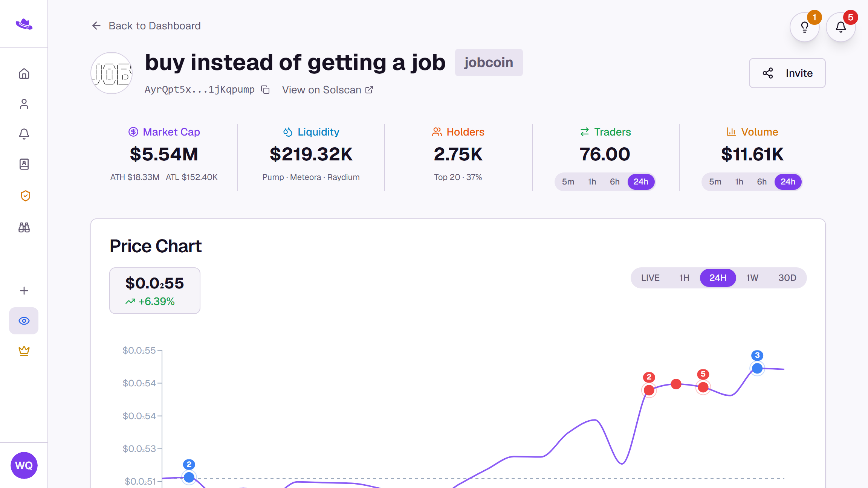Switch price chart to 30D

point(787,278)
